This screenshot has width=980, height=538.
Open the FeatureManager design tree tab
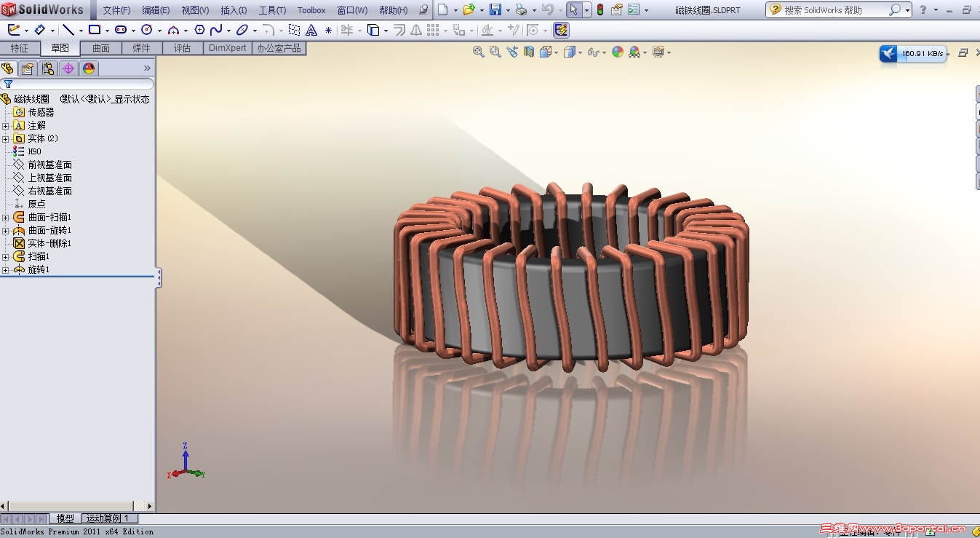click(x=8, y=68)
